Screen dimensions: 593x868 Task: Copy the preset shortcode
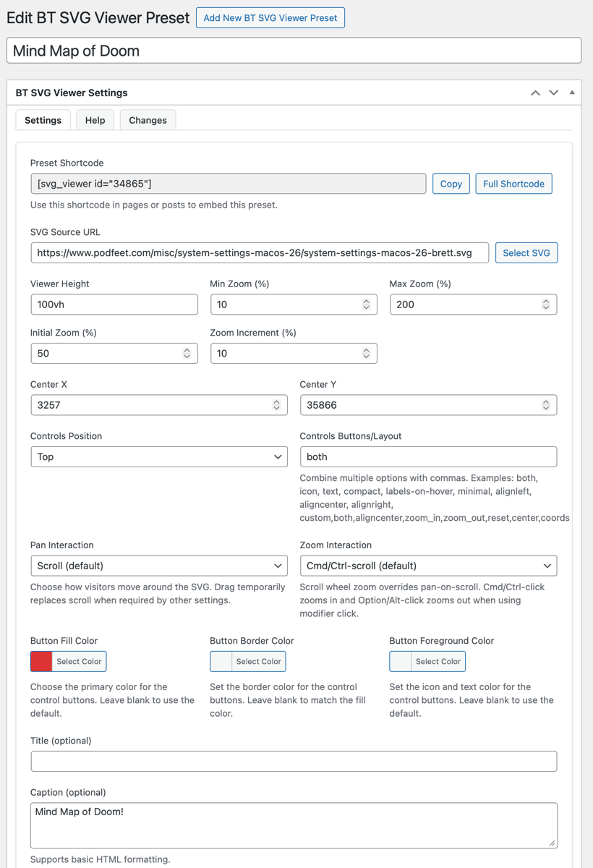pos(451,184)
